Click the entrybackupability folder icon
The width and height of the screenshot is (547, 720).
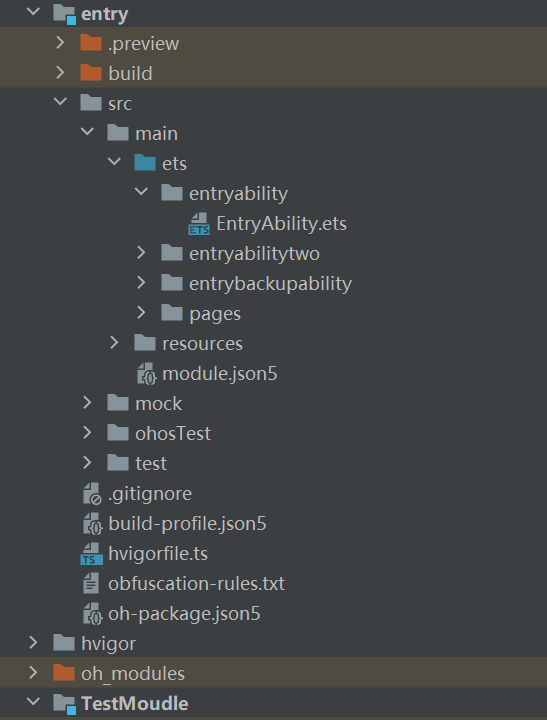click(x=172, y=283)
